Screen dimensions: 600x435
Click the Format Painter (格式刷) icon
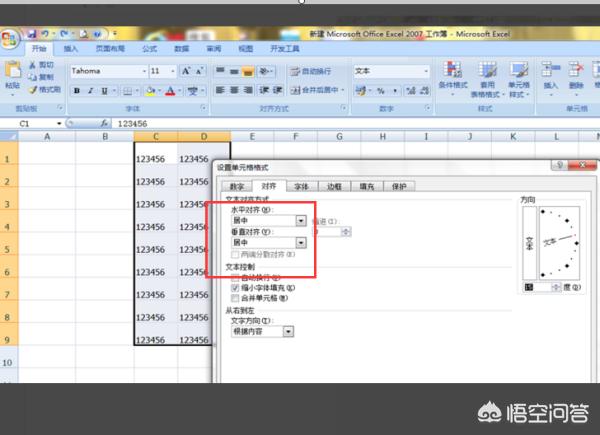(44, 90)
